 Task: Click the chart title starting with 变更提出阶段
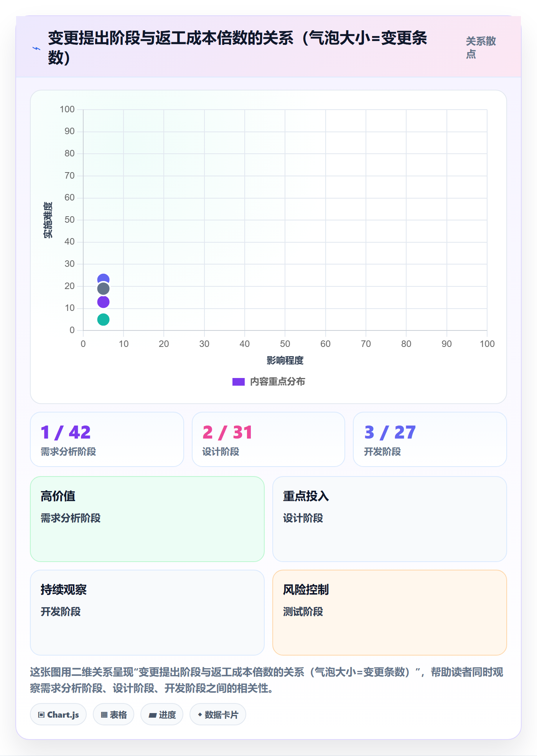coord(238,48)
